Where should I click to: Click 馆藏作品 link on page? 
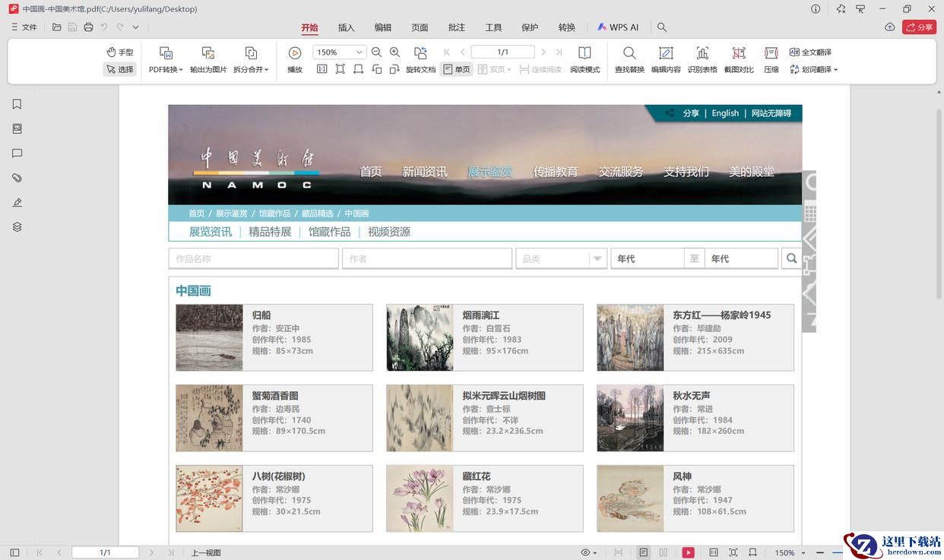click(x=329, y=232)
